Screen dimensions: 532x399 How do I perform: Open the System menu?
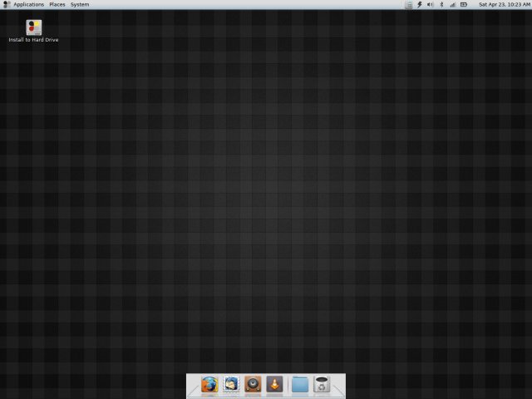pyautogui.click(x=80, y=4)
